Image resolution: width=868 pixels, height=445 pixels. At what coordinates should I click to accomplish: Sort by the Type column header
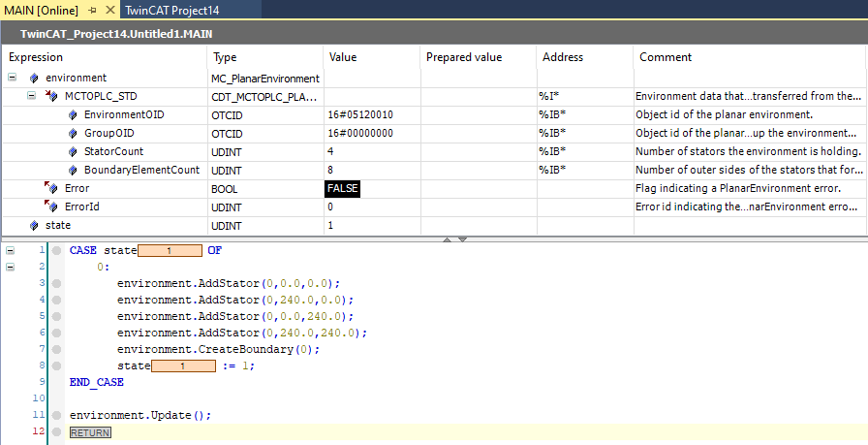265,57
